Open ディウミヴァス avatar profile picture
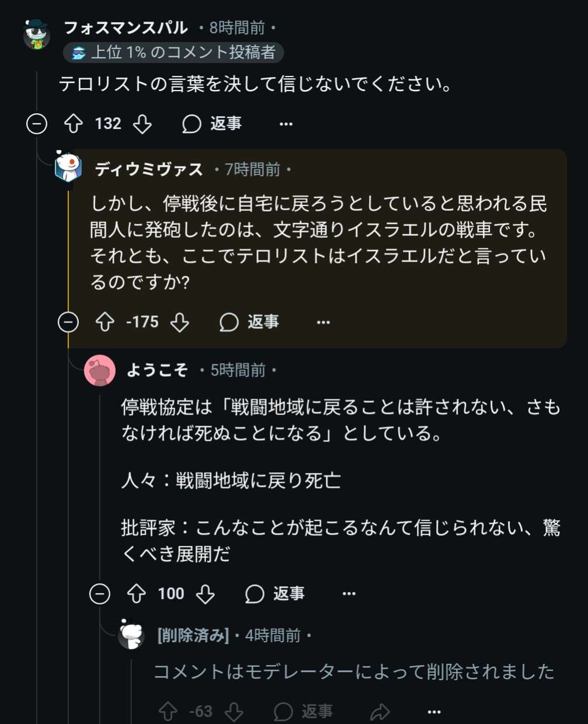Viewport: 588px width, 724px height. click(x=68, y=166)
